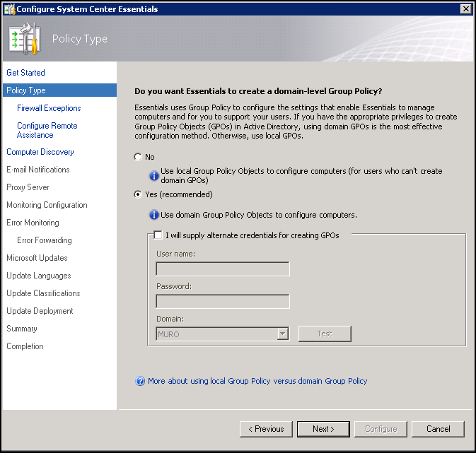476x453 pixels.
Task: Click Update Classifications step
Action: tap(43, 293)
